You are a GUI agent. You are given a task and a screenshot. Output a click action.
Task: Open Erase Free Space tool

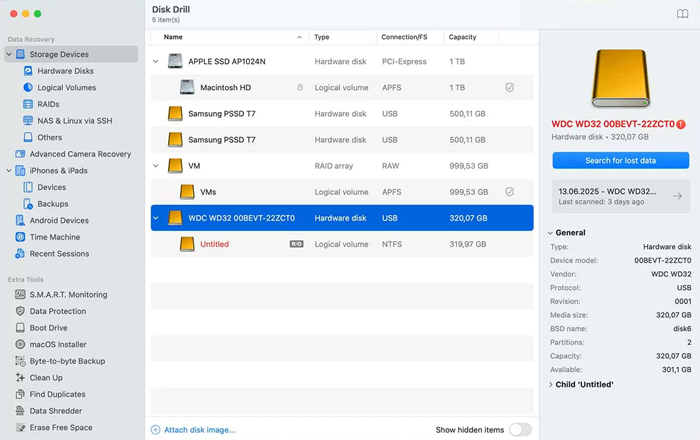tap(61, 428)
